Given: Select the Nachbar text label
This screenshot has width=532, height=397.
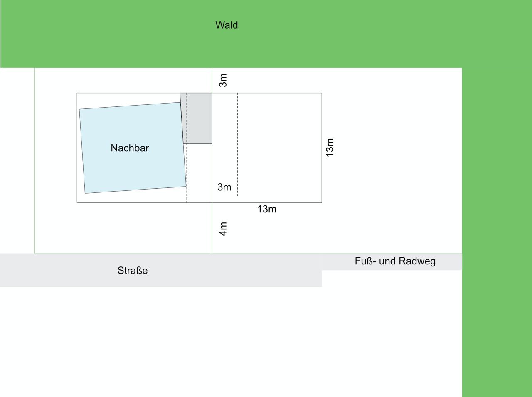Looking at the screenshot, I should pyautogui.click(x=130, y=148).
